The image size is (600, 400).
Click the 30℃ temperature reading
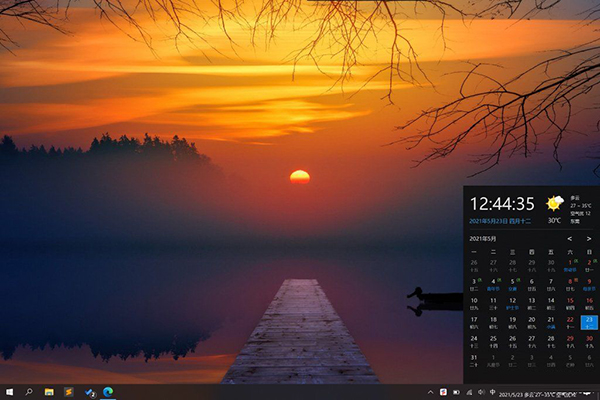554,220
